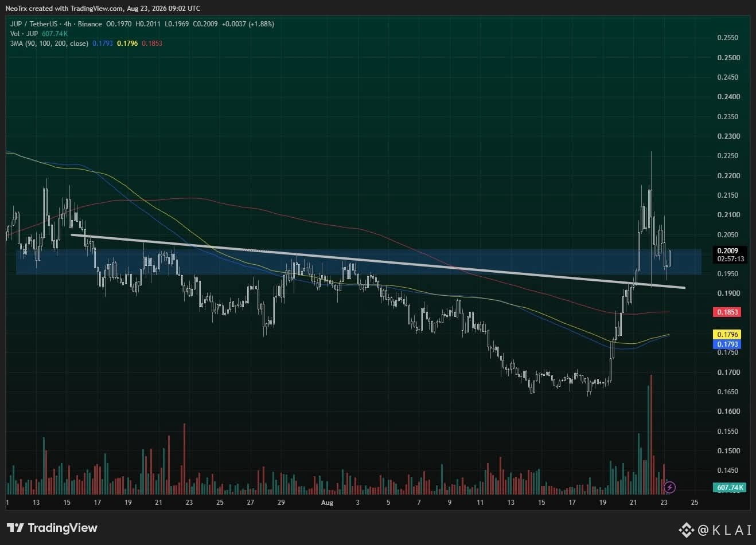Click the current price tag 0.2009 on axis

pyautogui.click(x=728, y=250)
